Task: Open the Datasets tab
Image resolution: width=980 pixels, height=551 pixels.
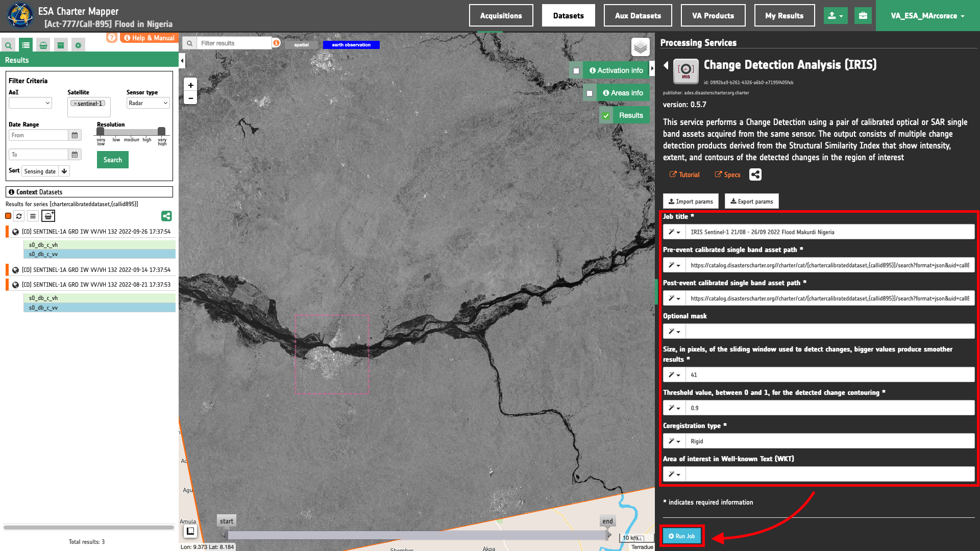Action: pyautogui.click(x=569, y=16)
